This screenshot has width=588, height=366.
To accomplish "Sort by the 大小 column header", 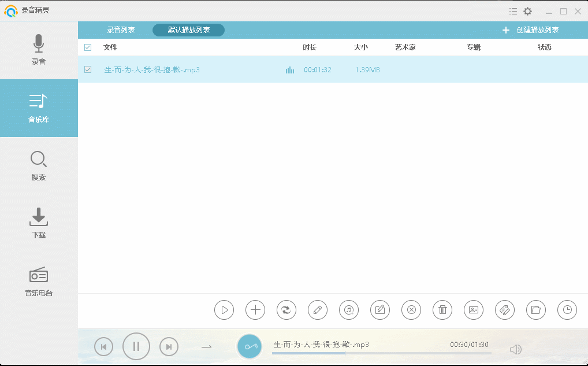I will [x=361, y=47].
